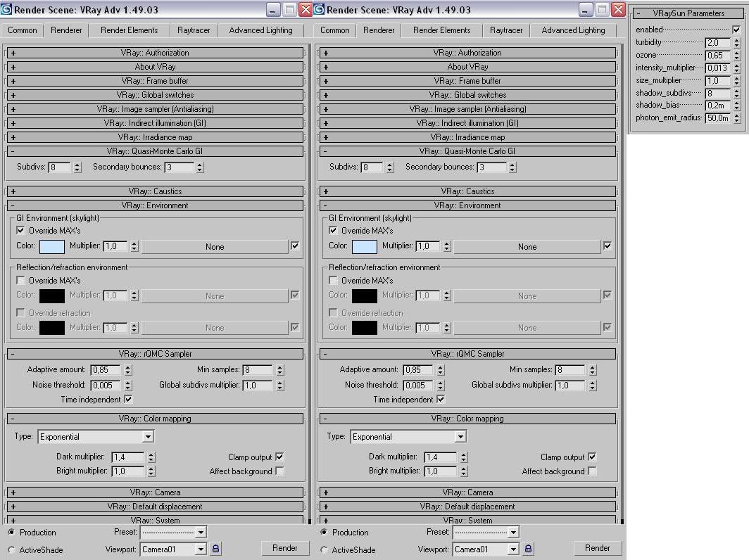Screen dimensions: 749x560
Task: Open Render Elements tab in left window
Action: click(x=129, y=30)
